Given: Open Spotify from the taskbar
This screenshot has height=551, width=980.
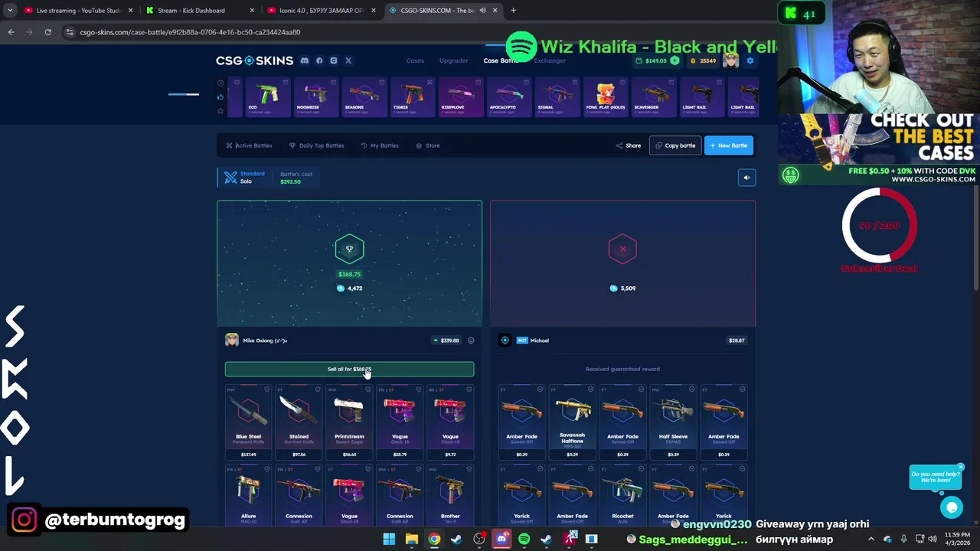Looking at the screenshot, I should (524, 540).
